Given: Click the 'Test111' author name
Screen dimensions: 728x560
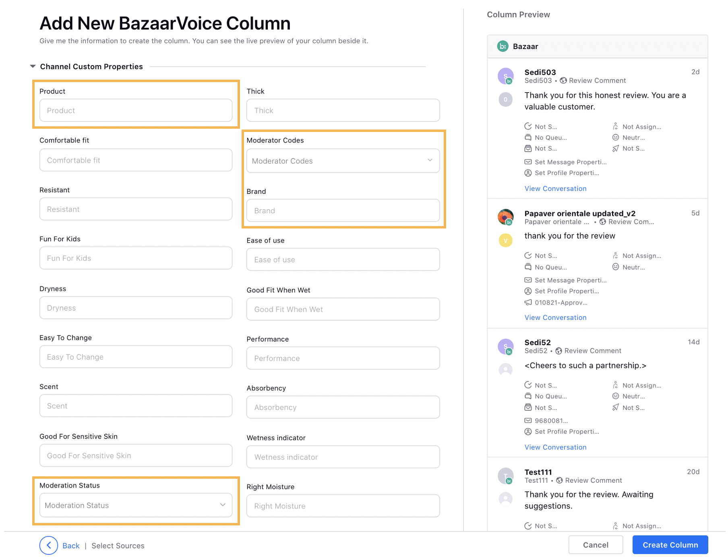Looking at the screenshot, I should [538, 472].
